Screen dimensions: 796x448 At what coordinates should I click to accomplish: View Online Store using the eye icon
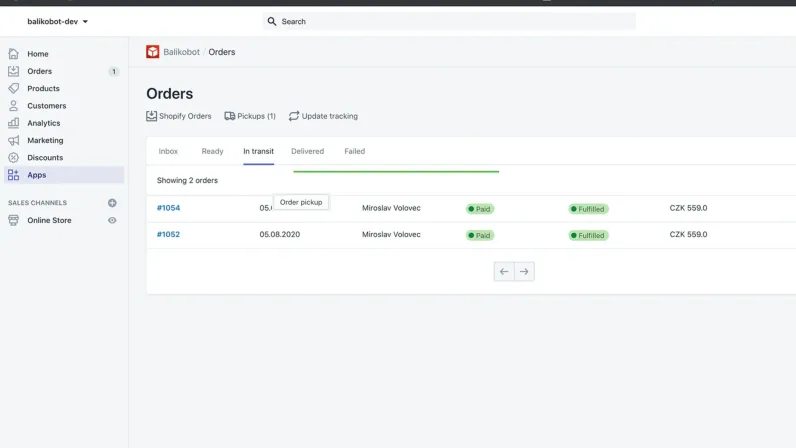[112, 220]
